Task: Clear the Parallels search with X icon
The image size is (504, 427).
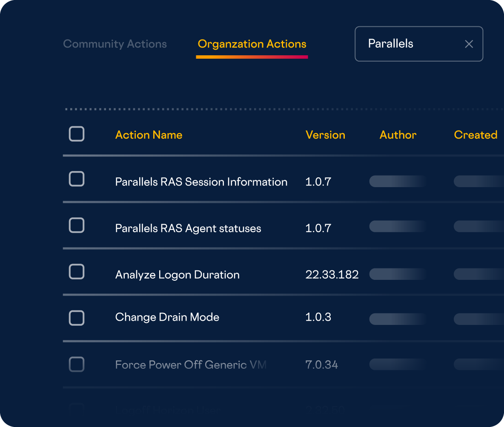Action: tap(469, 44)
